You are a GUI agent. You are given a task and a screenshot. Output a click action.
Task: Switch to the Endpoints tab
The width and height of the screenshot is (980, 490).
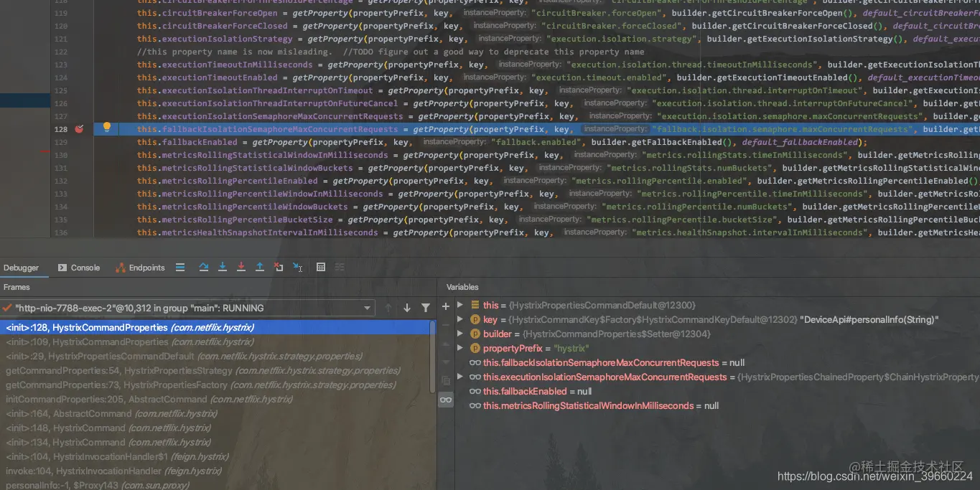pyautogui.click(x=140, y=268)
